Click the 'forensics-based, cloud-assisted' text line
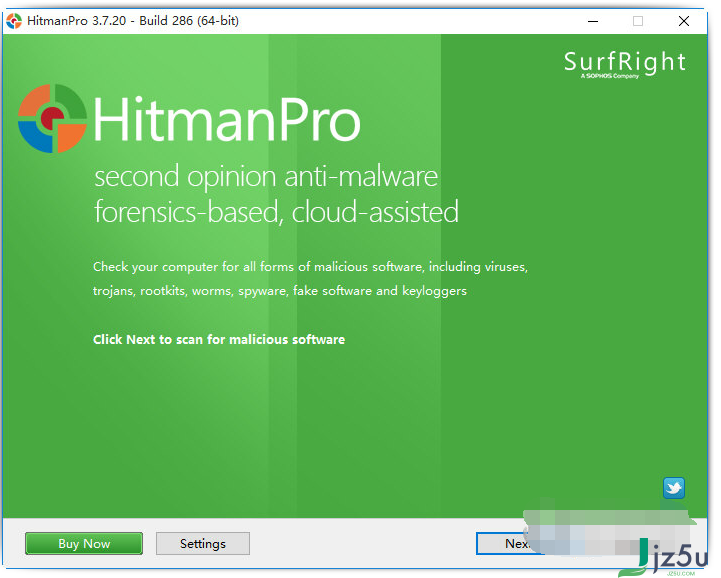The width and height of the screenshot is (721, 578). (276, 212)
